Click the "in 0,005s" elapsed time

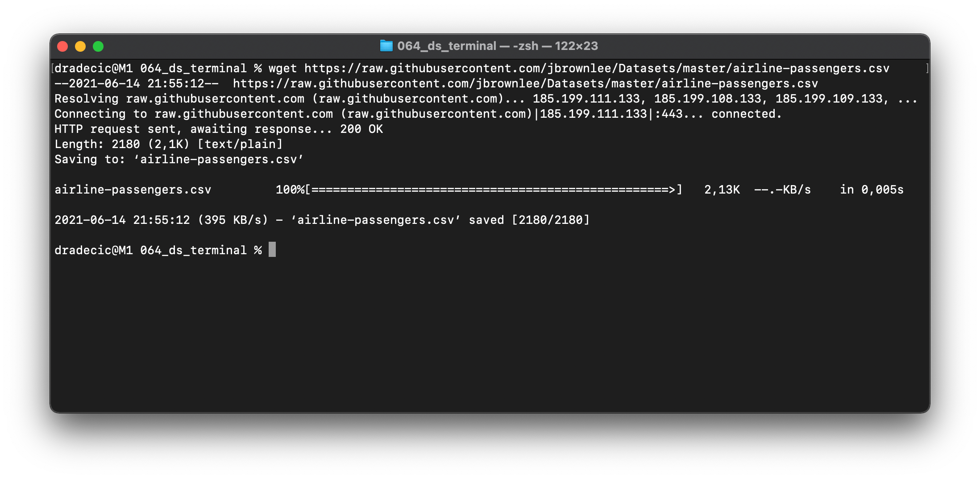[x=871, y=190]
